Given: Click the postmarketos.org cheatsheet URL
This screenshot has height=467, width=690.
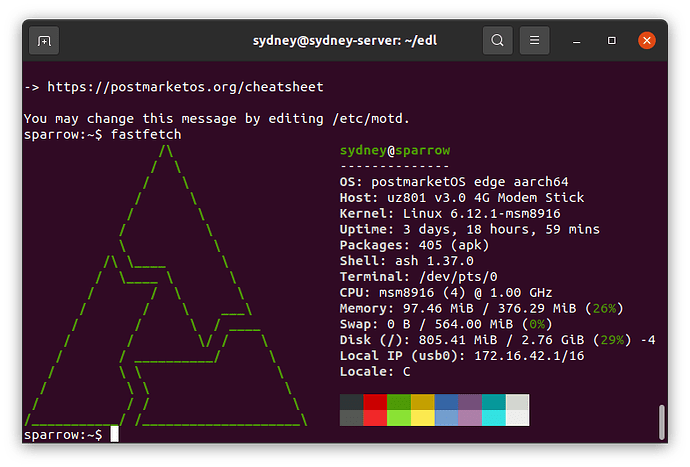Looking at the screenshot, I should click(x=185, y=87).
